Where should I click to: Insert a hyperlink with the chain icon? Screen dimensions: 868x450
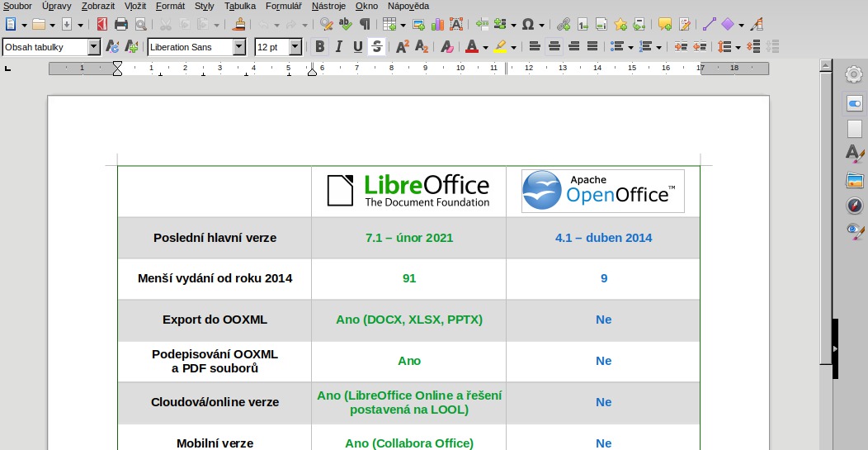(564, 25)
